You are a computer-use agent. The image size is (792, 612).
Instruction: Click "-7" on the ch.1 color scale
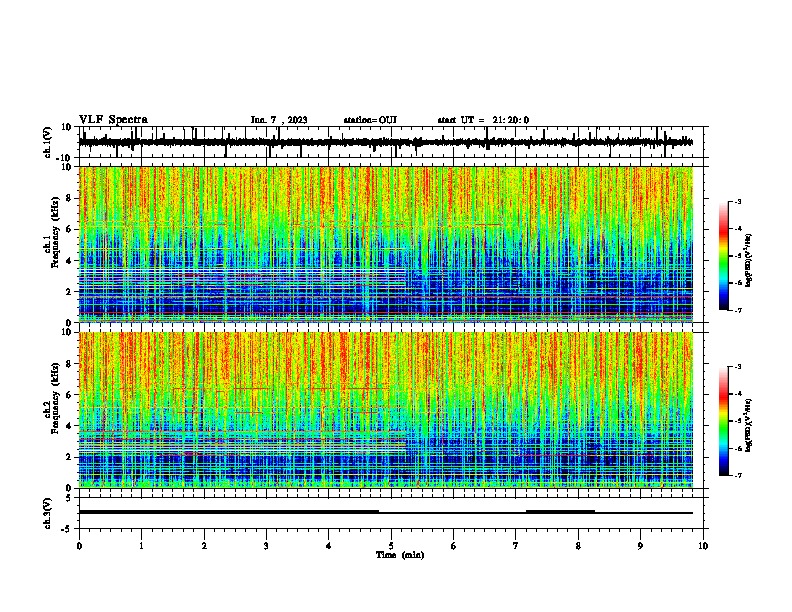pos(738,310)
